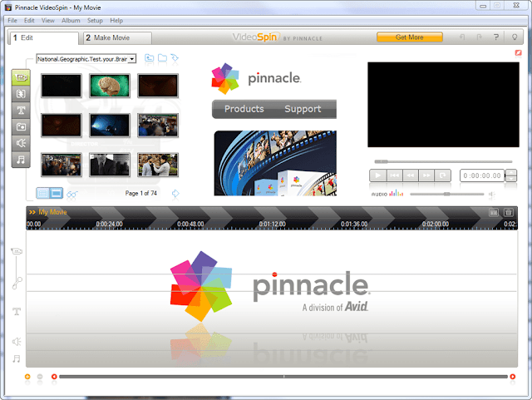This screenshot has height=400, width=532.
Task: Open the View menu
Action: 48,20
